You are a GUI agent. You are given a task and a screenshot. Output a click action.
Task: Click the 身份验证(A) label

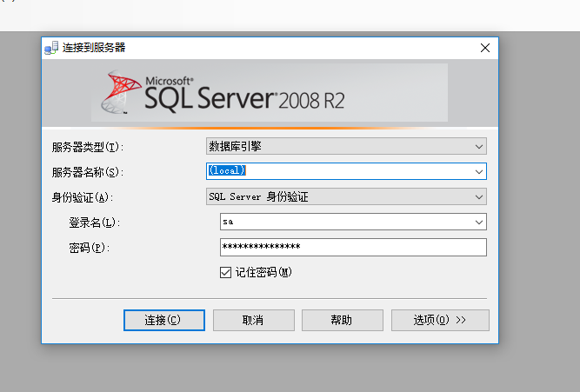[82, 197]
